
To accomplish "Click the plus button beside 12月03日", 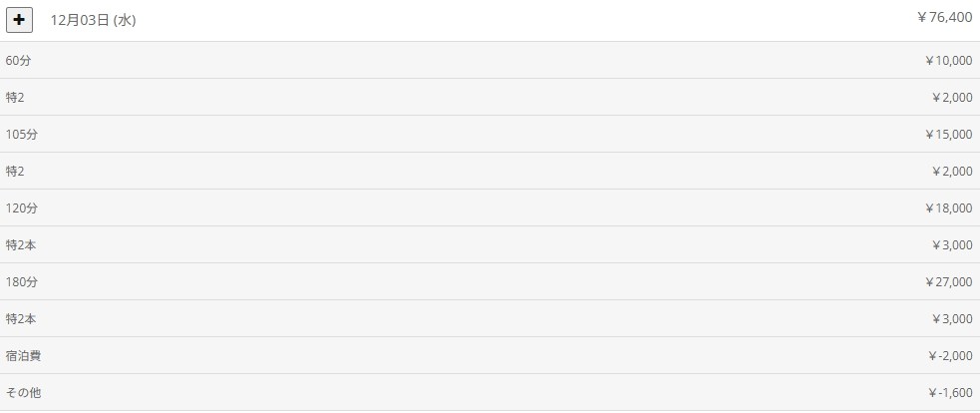I will (20, 19).
